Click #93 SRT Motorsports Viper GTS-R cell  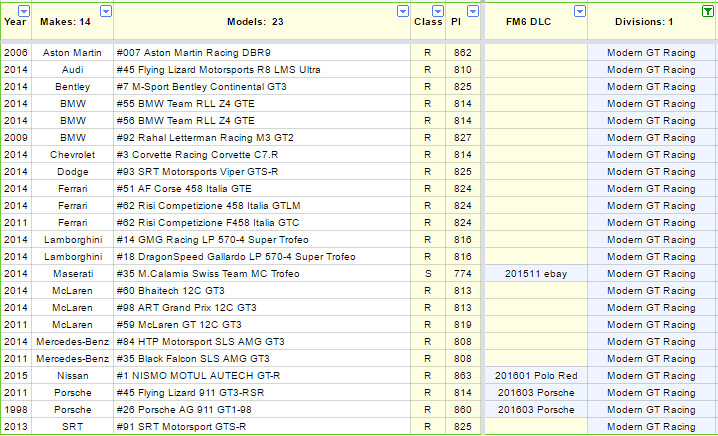tap(262, 171)
